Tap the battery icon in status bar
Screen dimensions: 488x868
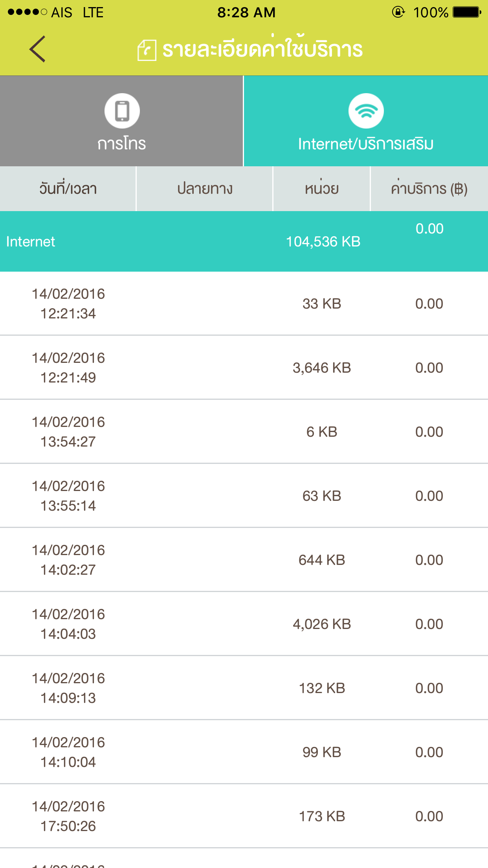coord(466,12)
